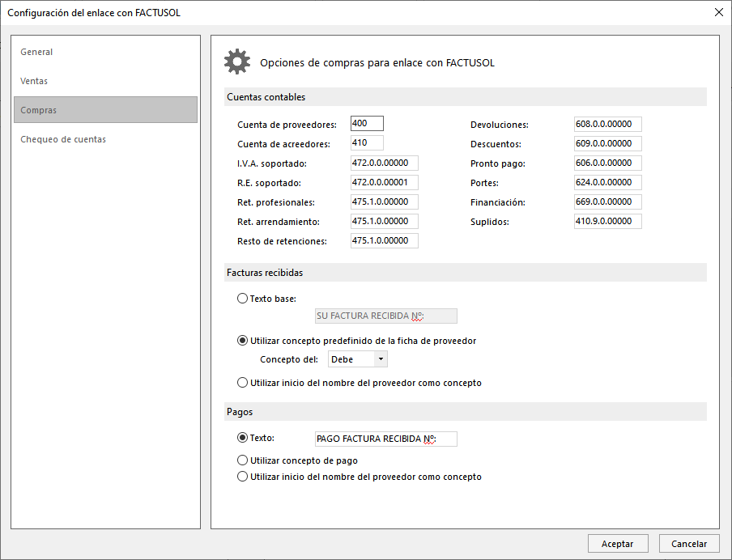The height and width of the screenshot is (560, 732).
Task: Click the Pagos section header
Action: coord(466,412)
